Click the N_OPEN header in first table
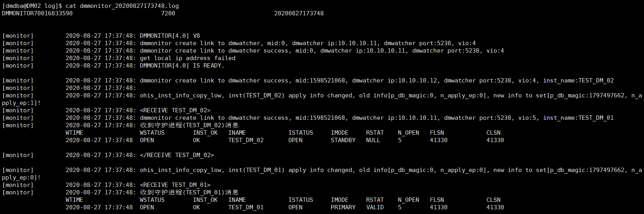The width and height of the screenshot is (644, 214). [409, 133]
